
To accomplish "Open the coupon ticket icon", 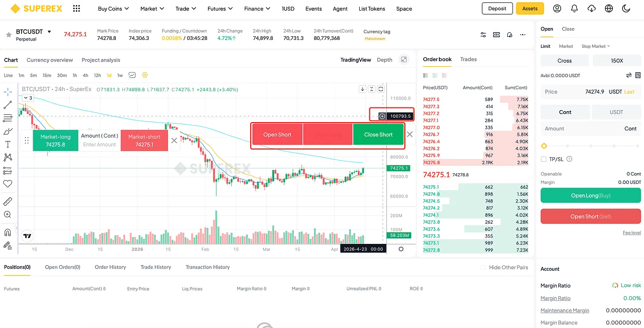I will [496, 34].
